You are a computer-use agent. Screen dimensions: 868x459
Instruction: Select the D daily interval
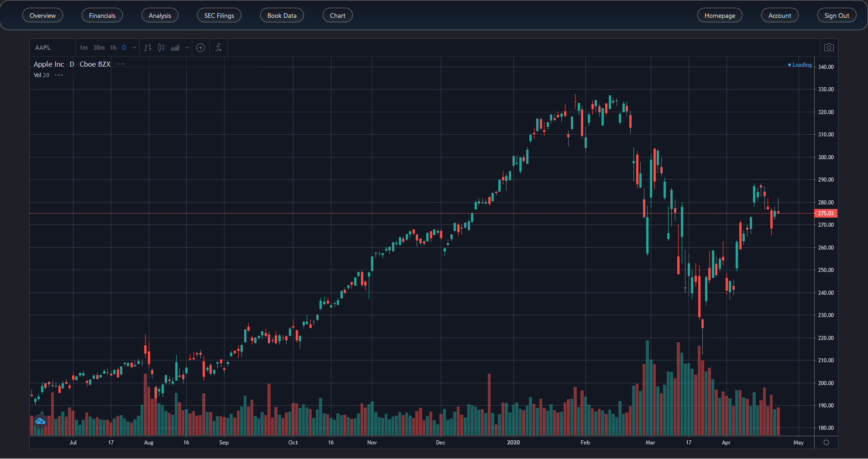124,47
